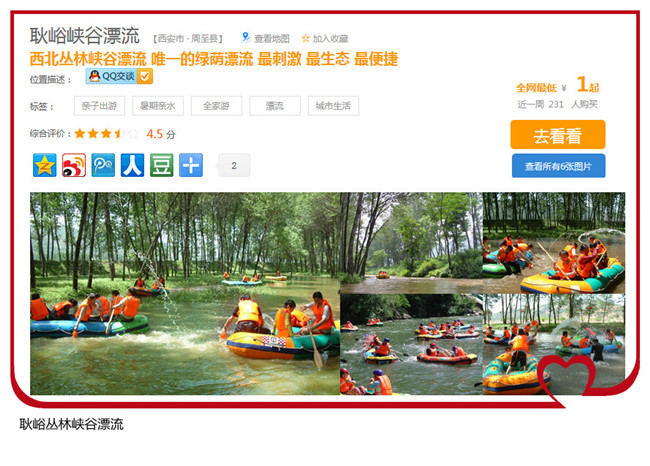Click 查看所有6张图片 button
Screen dimensions: 650x466
558,166
